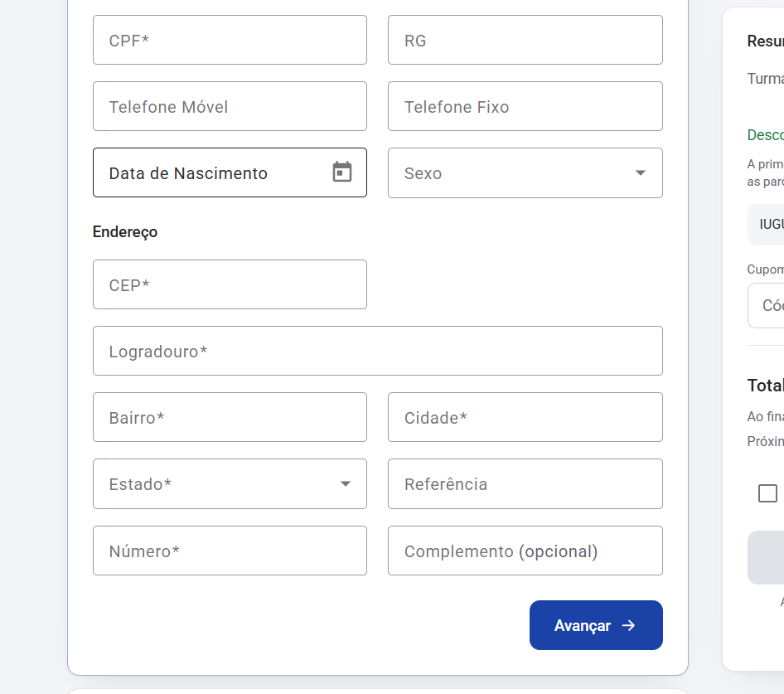This screenshot has height=694, width=784.
Task: Focus the Cidade field
Action: (x=525, y=417)
